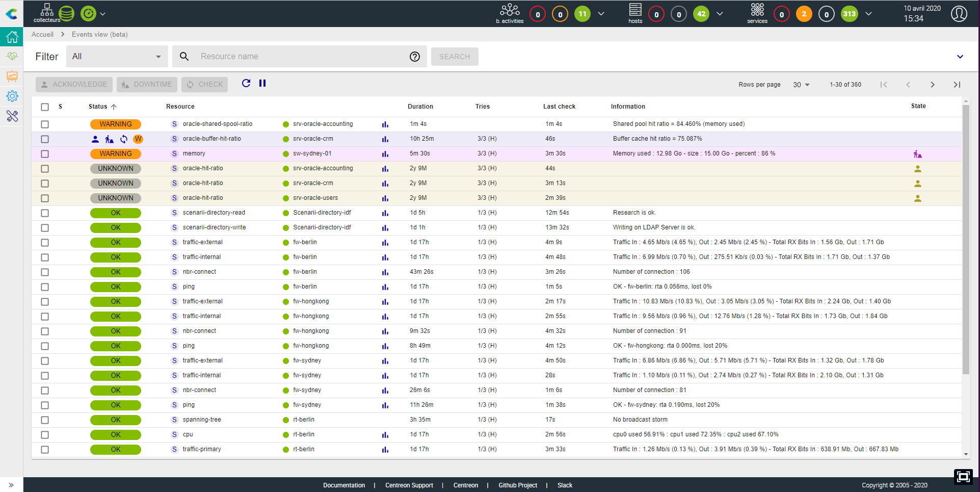Click acknowledged icon on srv-oracle-users row

918,198
